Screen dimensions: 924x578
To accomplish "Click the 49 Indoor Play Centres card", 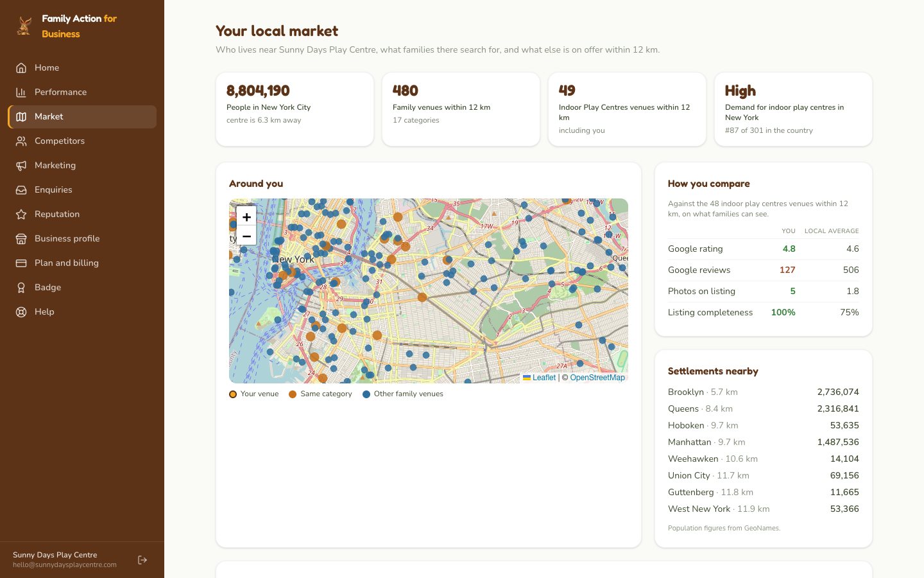I will [627, 109].
